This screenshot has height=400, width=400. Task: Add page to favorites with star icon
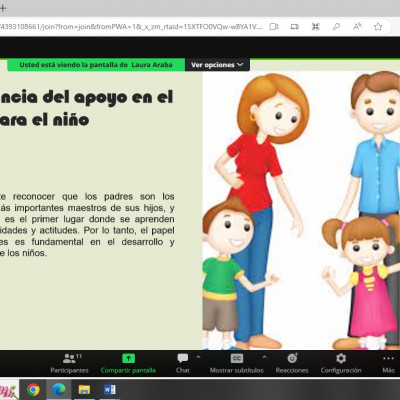pyautogui.click(x=378, y=27)
